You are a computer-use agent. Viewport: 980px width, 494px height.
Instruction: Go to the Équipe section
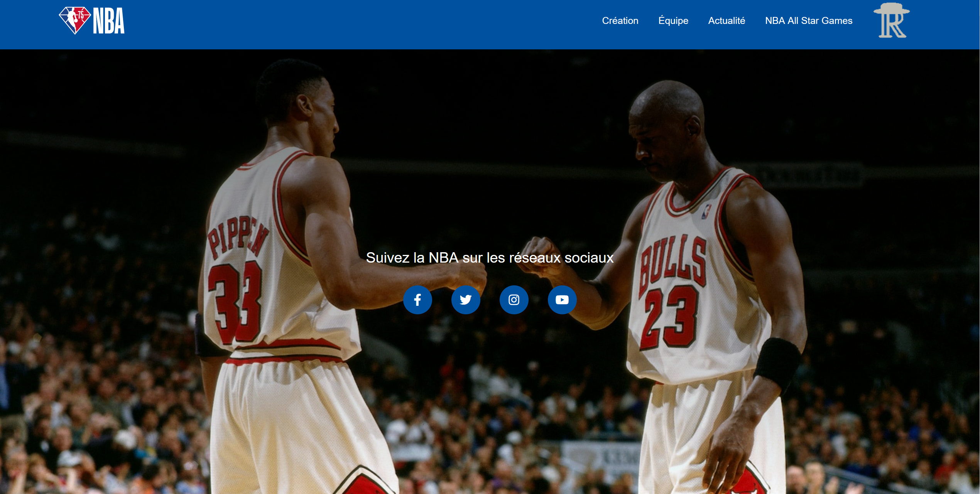(673, 21)
